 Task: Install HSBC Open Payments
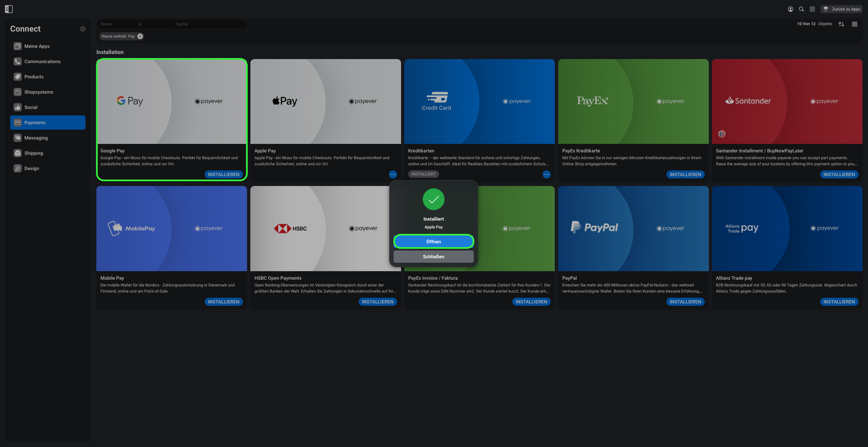[378, 302]
